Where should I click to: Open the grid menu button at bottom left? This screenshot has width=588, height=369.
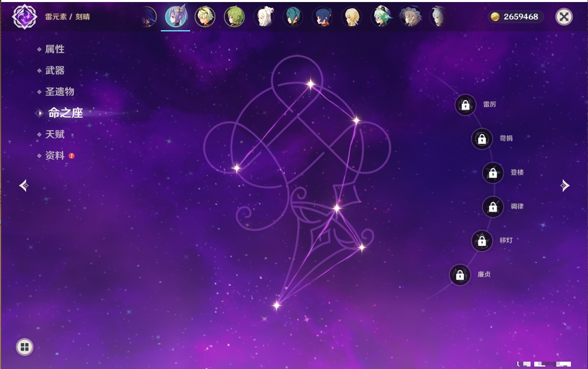pos(24,347)
